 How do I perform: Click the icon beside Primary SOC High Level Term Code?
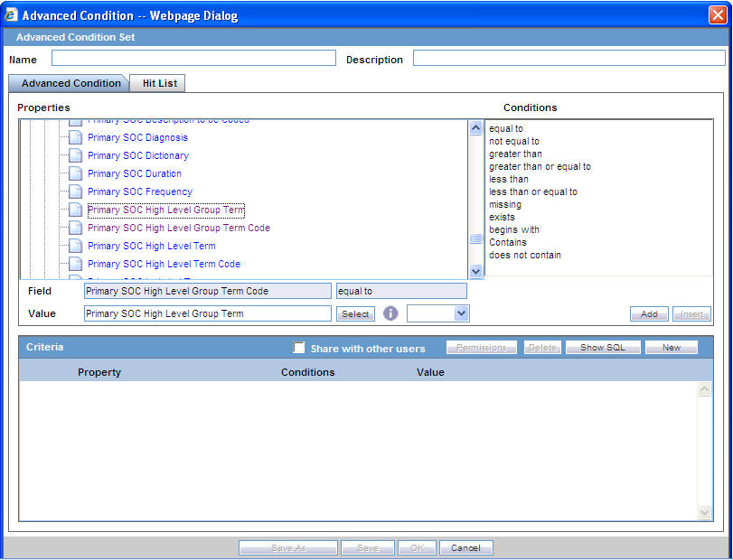click(x=74, y=264)
